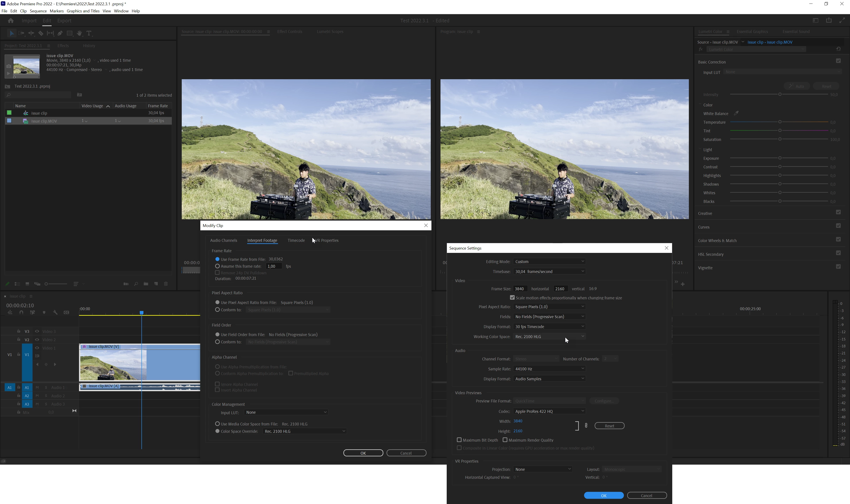This screenshot has height=504, width=850.
Task: Open Working Color Space dropdown
Action: [x=550, y=337]
